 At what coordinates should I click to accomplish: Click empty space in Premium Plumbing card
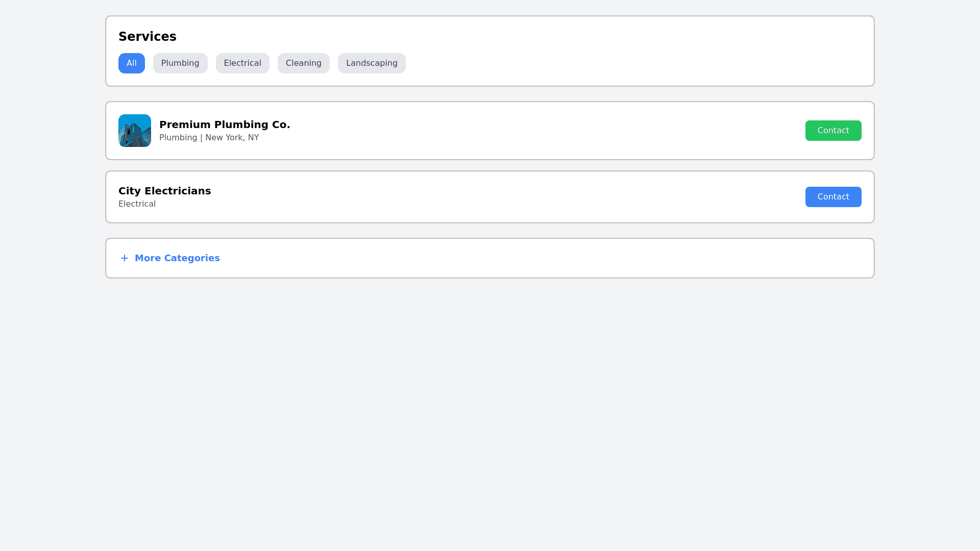tap(510, 131)
